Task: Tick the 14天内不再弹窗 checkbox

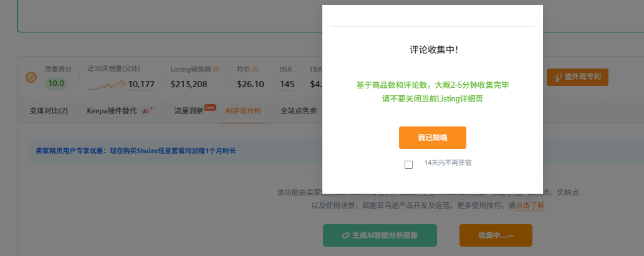Action: pos(408,164)
